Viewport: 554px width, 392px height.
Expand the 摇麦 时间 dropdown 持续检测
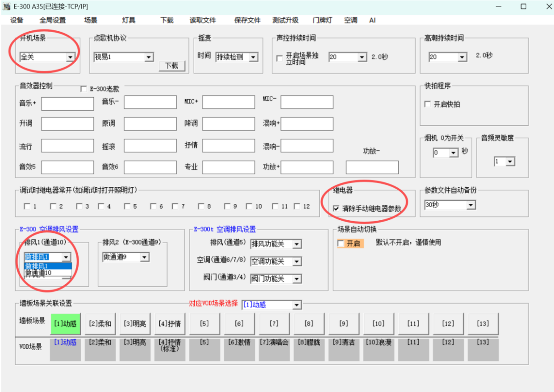click(254, 57)
